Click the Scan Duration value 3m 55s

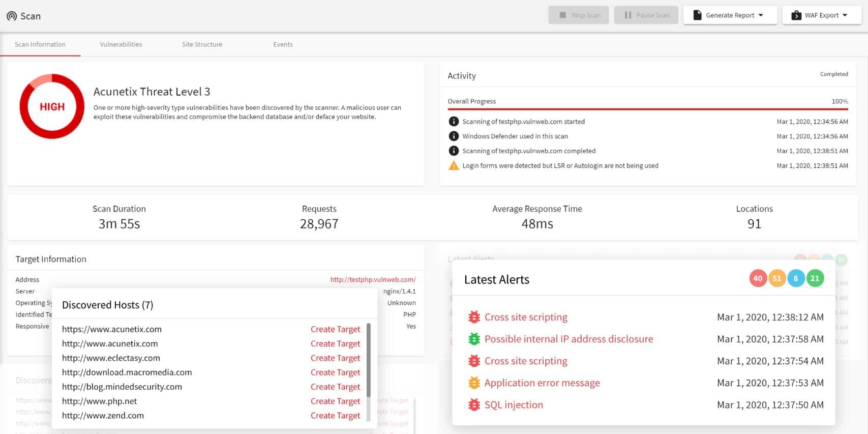pos(119,224)
